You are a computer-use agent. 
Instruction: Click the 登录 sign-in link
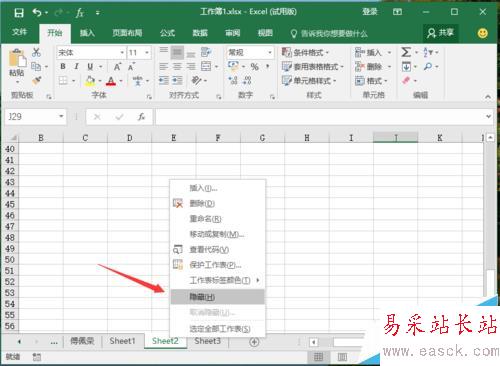click(370, 12)
